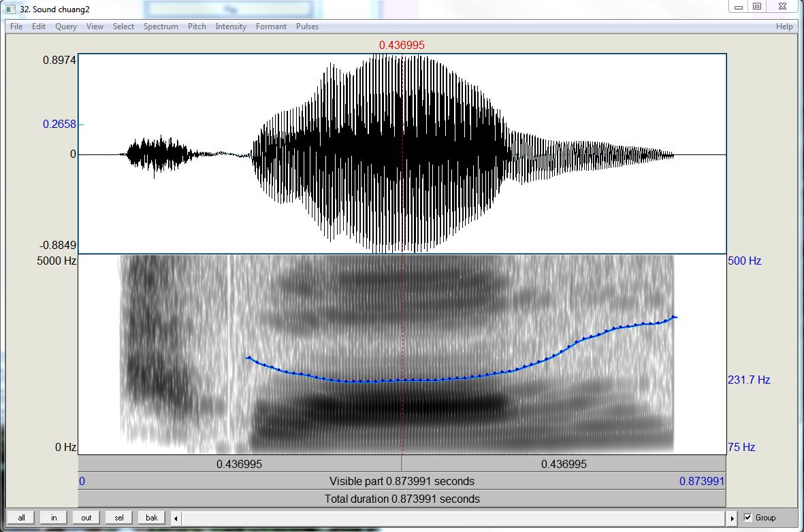The width and height of the screenshot is (804, 532).
Task: Click the 0.2658 amplitude readout
Action: (59, 124)
